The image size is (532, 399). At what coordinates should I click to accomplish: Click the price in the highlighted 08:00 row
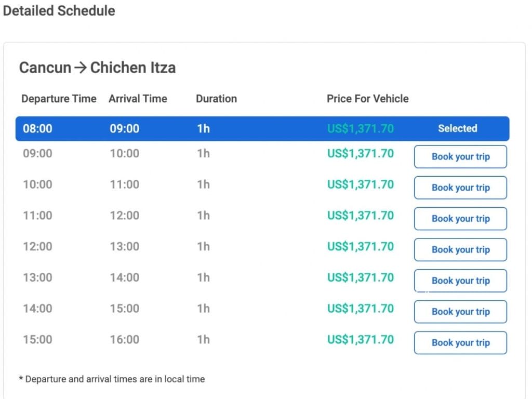point(360,128)
